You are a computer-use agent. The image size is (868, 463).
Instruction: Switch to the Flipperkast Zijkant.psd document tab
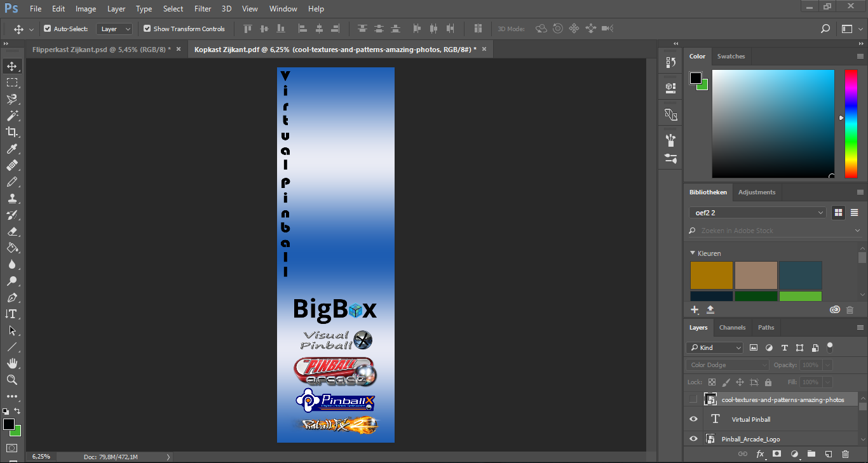tap(102, 49)
